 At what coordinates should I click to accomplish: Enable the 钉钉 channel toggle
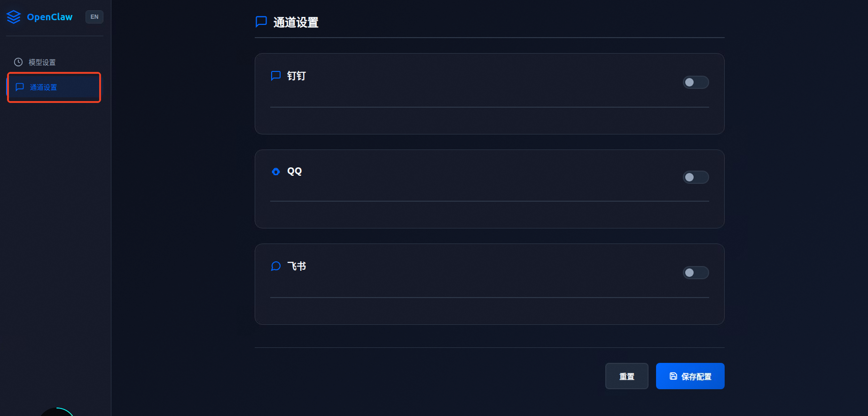point(696,82)
